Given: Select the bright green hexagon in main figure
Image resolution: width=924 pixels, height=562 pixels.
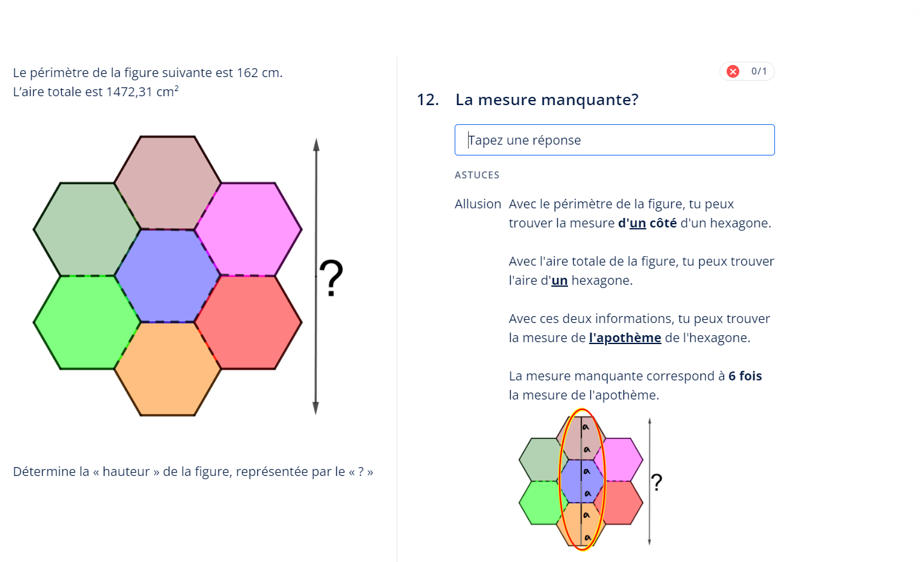Looking at the screenshot, I should (x=87, y=322).
